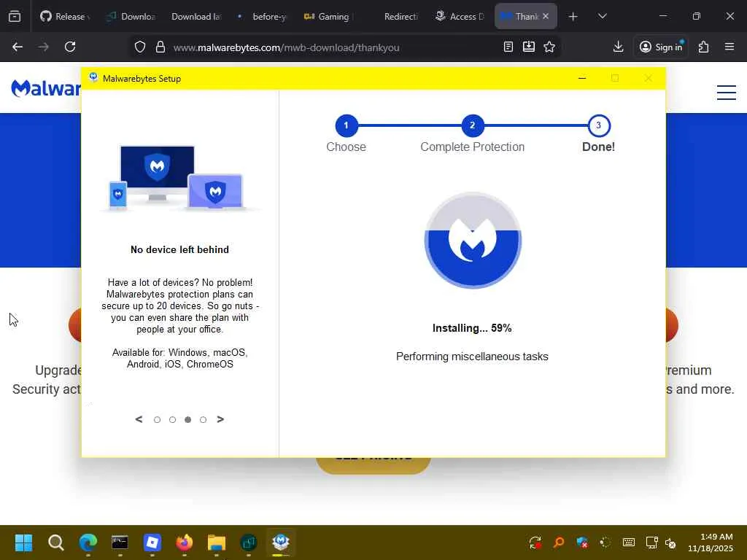The height and width of the screenshot is (560, 747).
Task: Open the Malwarebytes site hamburger menu
Action: (727, 93)
